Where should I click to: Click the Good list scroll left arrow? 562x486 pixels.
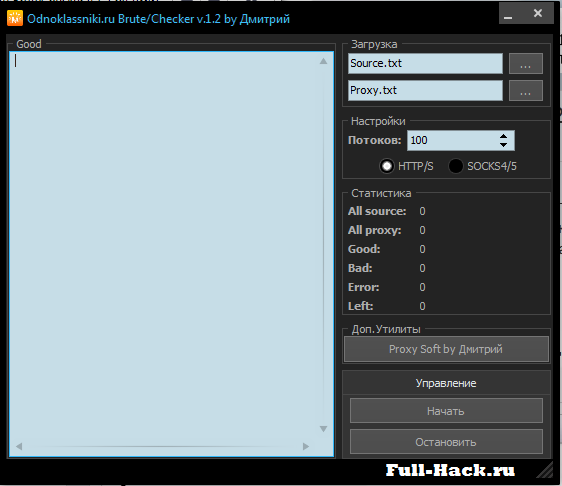[x=19, y=446]
